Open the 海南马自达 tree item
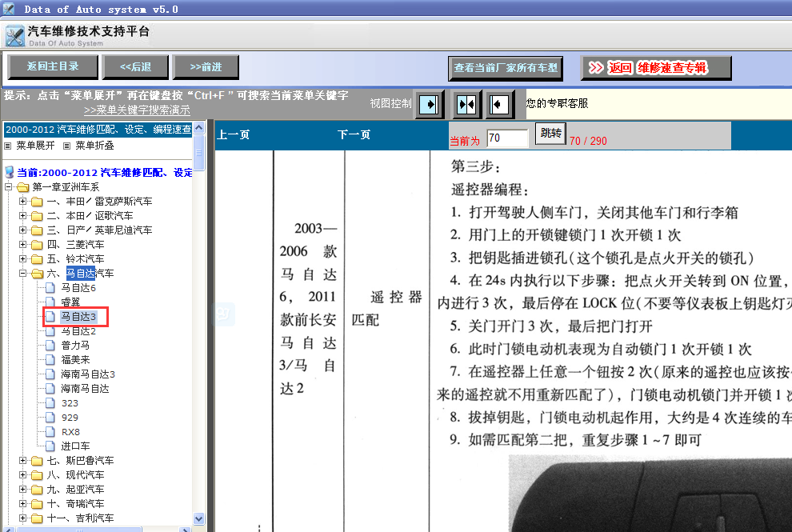The height and width of the screenshot is (532, 792). click(x=85, y=389)
